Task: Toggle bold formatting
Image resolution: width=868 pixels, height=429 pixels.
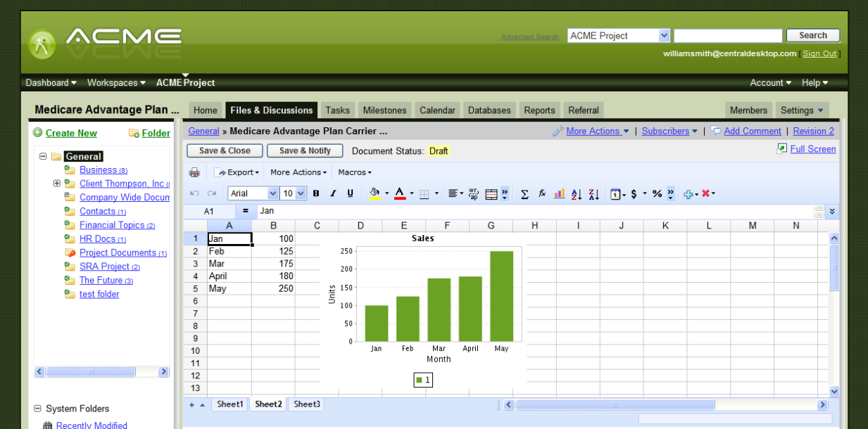Action: tap(315, 193)
